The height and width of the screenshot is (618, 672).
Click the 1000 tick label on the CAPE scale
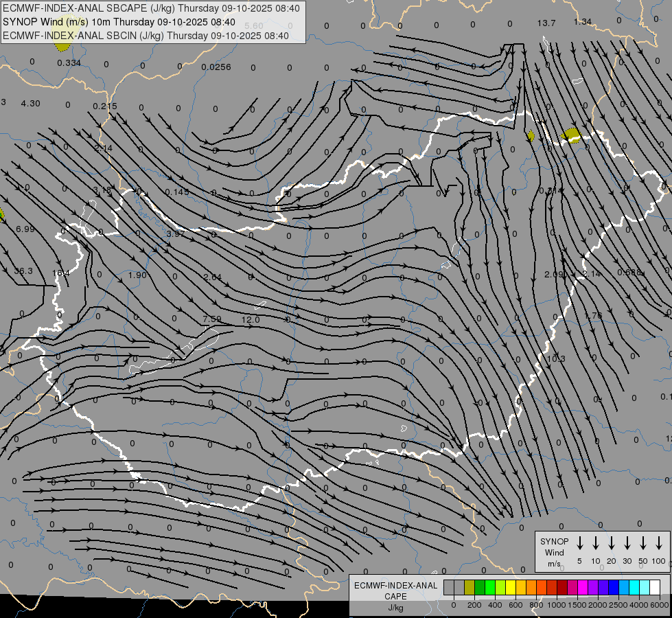click(x=556, y=605)
